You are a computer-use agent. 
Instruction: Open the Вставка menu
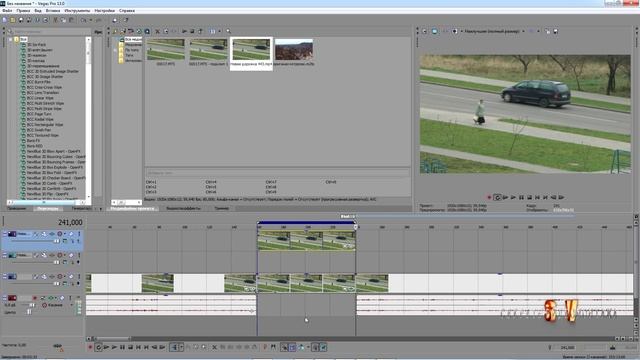(53, 11)
